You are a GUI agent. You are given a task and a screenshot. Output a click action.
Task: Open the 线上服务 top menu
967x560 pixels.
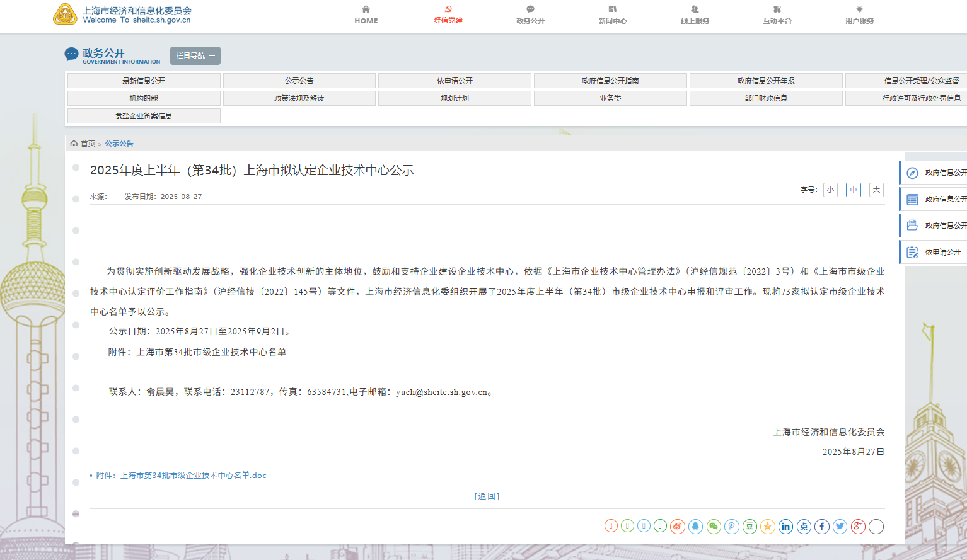click(x=695, y=15)
